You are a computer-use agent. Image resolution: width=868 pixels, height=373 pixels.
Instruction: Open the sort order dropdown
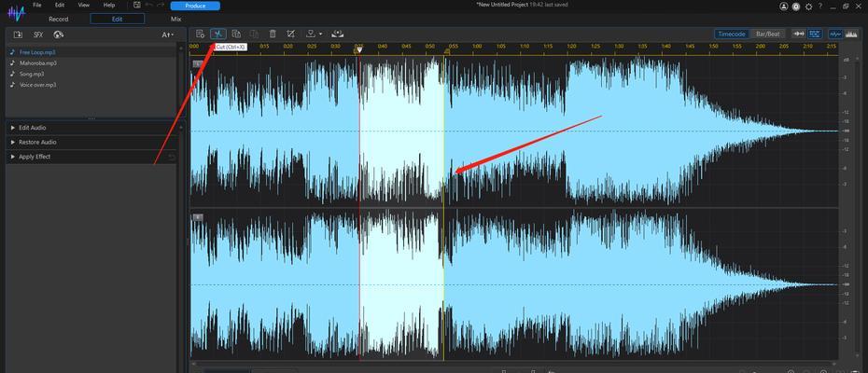pyautogui.click(x=167, y=35)
